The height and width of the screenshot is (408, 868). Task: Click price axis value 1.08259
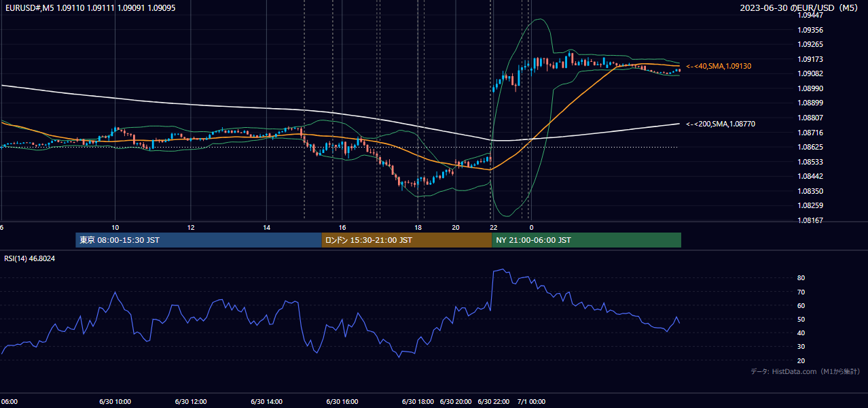pyautogui.click(x=810, y=205)
